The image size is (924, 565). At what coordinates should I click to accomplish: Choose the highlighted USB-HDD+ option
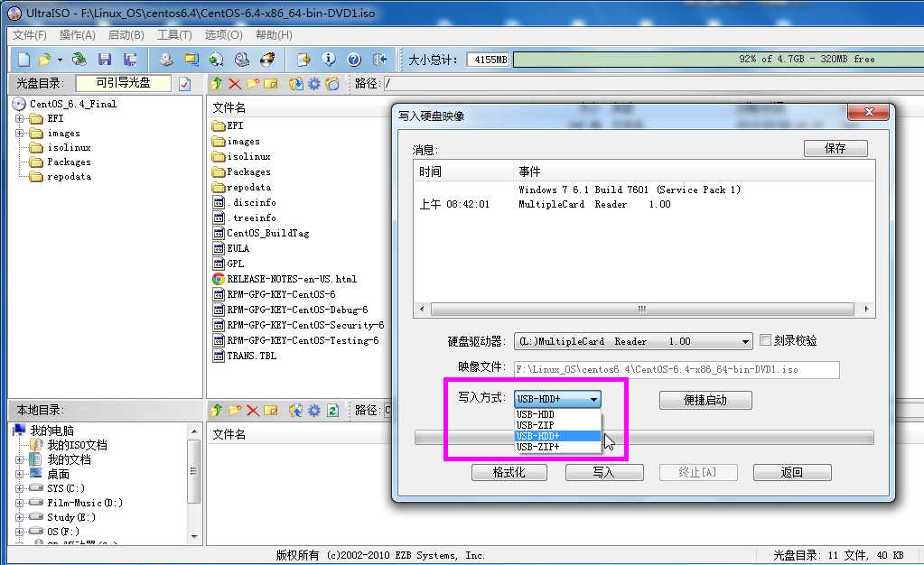click(557, 436)
